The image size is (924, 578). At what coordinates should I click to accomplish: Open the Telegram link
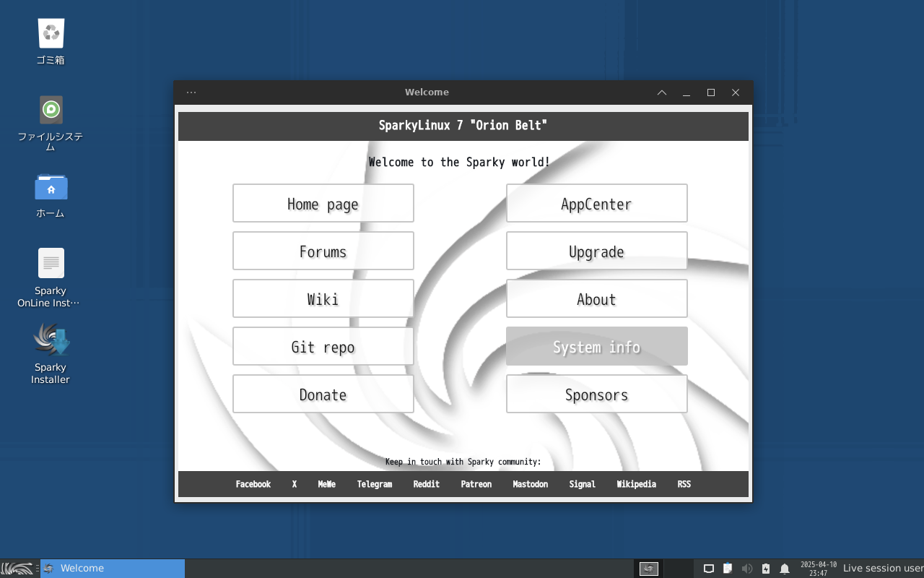pos(375,484)
